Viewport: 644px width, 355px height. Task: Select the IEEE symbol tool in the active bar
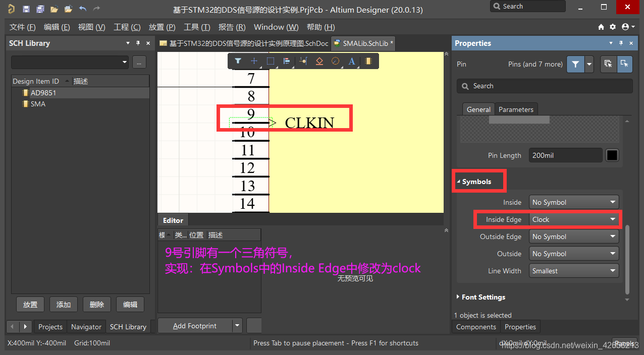319,61
